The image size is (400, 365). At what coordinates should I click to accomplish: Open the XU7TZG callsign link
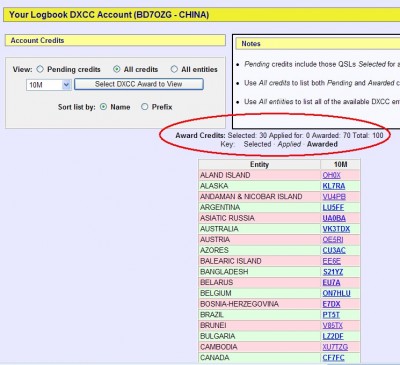[x=335, y=347]
